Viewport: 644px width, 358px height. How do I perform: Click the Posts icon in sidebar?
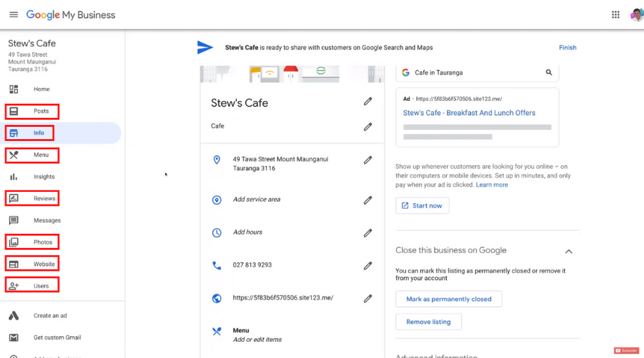(14, 111)
